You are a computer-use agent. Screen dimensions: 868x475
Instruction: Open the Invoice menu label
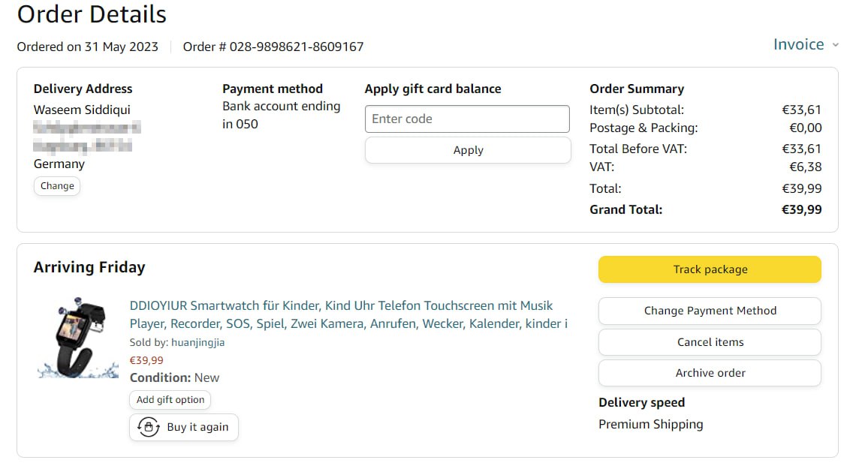(x=798, y=44)
